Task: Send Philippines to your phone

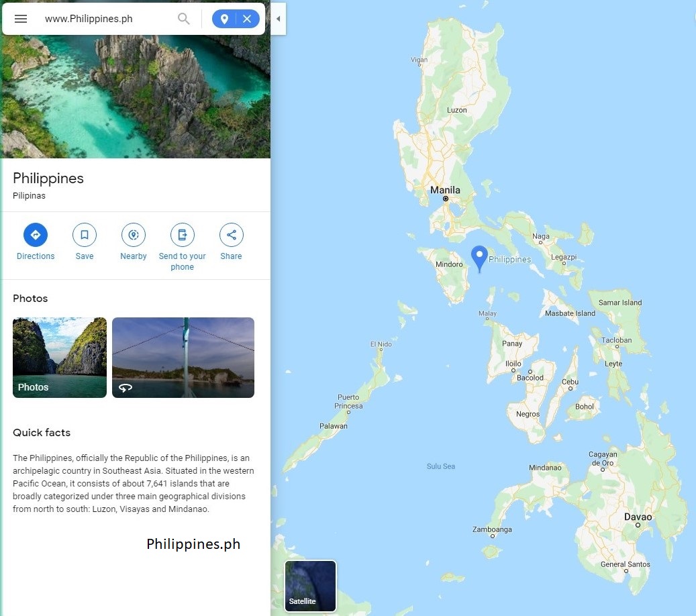Action: (182, 247)
